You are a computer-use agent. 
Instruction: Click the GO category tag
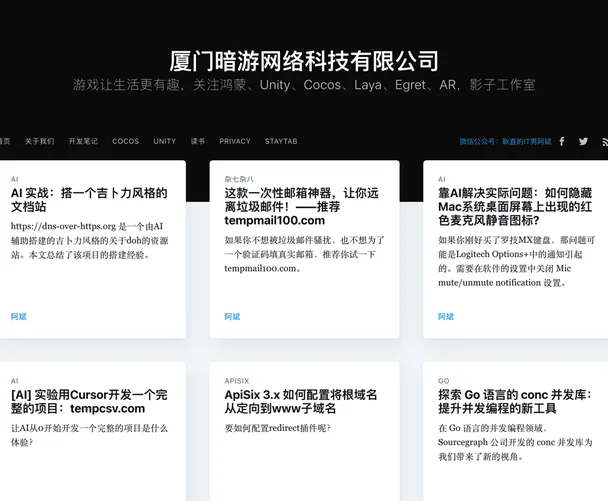444,381
